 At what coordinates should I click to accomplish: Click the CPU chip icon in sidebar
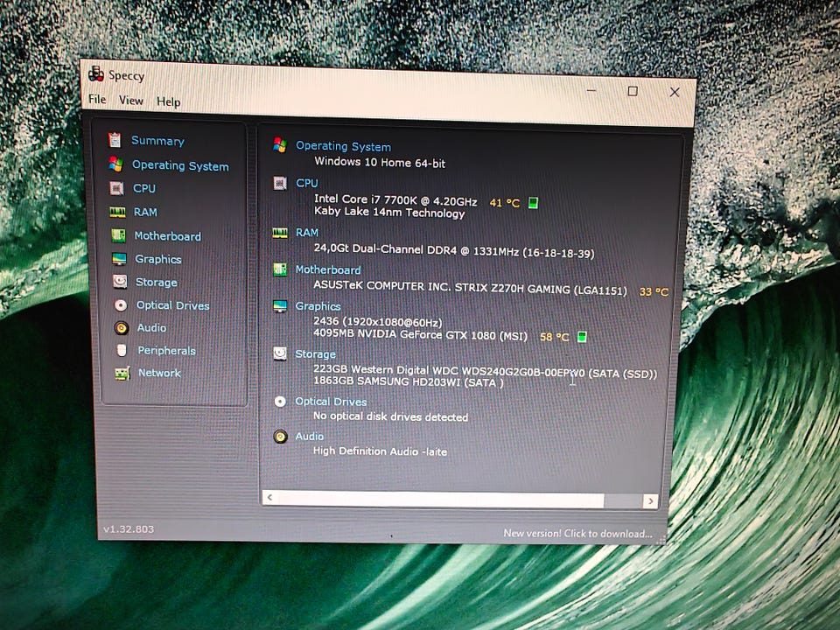coord(116,188)
